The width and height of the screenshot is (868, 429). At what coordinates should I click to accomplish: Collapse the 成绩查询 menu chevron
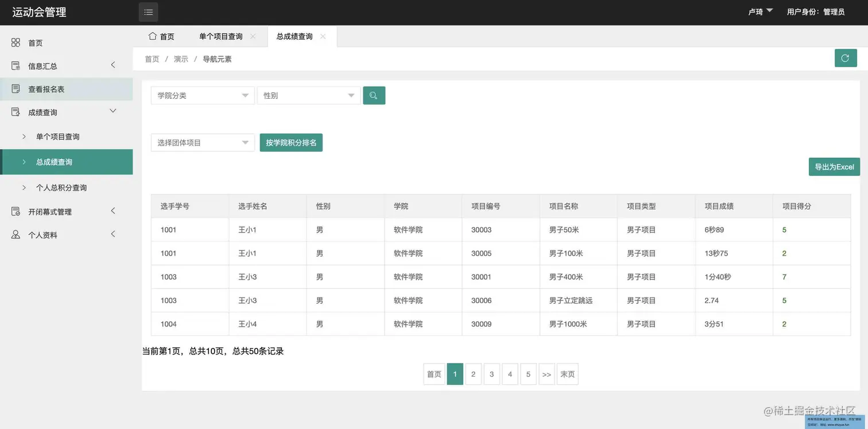click(113, 111)
